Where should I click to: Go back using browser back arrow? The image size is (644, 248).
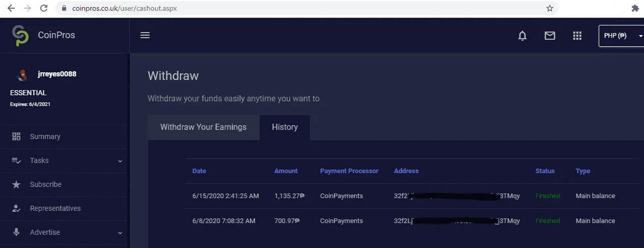click(x=11, y=8)
